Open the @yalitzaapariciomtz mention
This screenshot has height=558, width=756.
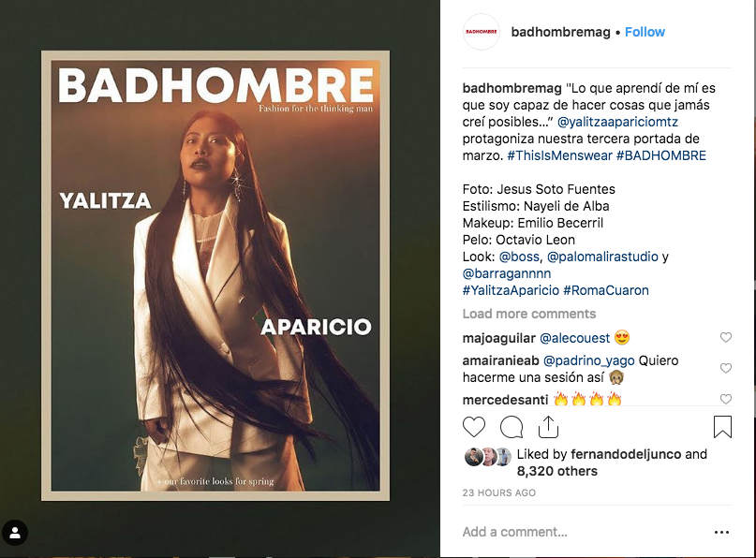pos(617,122)
